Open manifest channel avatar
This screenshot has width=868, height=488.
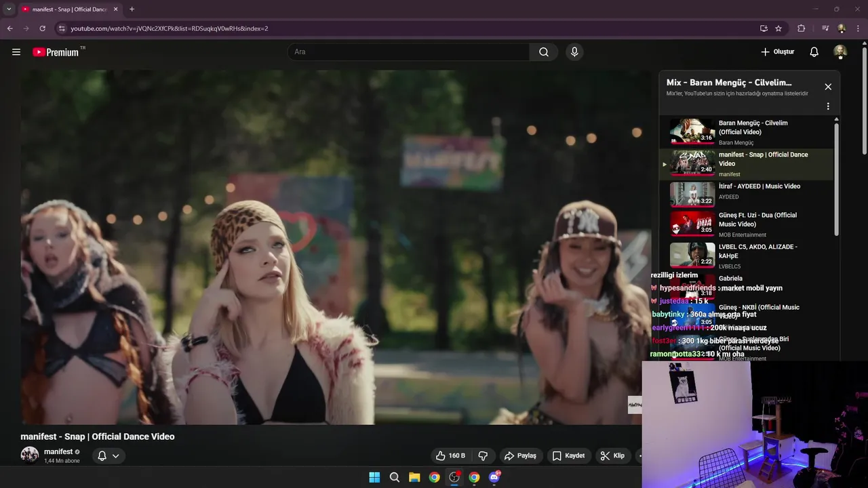(30, 455)
